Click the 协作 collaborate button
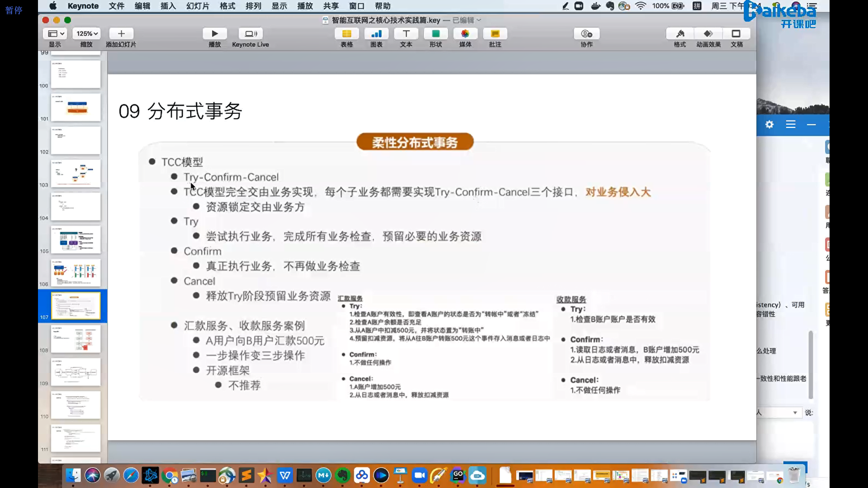The height and width of the screenshot is (488, 868). (586, 34)
